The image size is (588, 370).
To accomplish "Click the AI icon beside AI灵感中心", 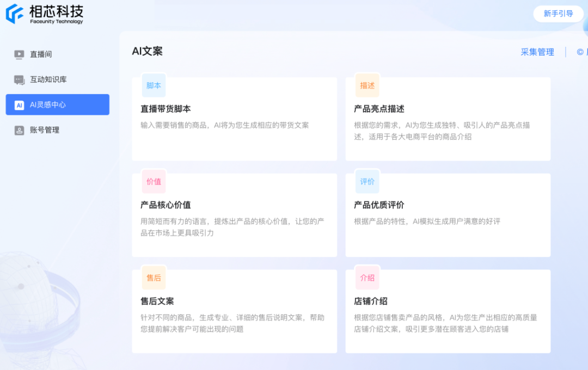I will pyautogui.click(x=19, y=105).
